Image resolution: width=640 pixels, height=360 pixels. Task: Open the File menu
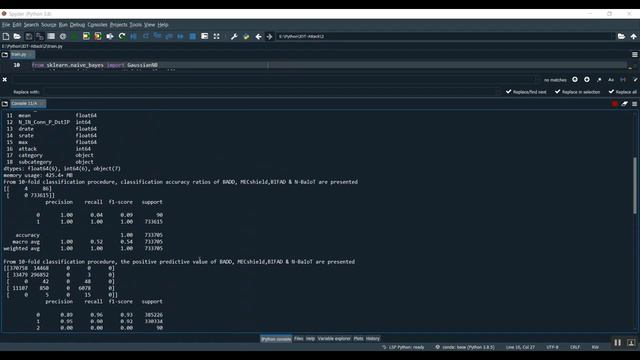click(6, 25)
